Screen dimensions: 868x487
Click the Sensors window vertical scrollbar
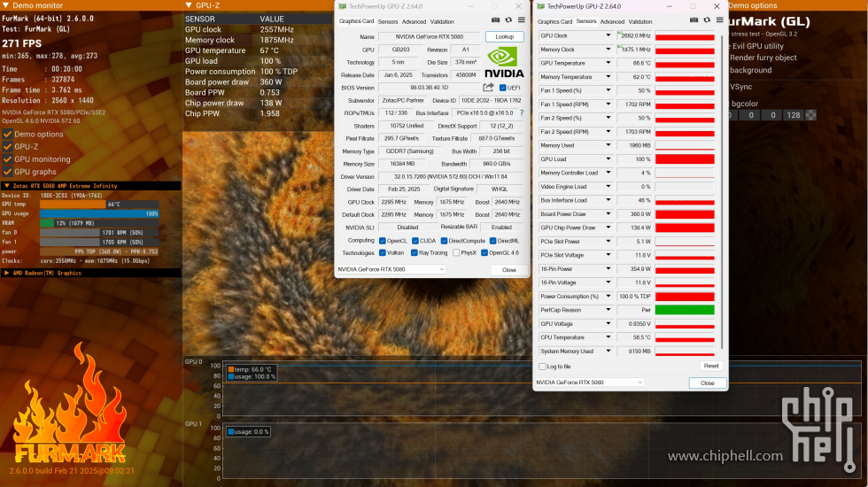click(722, 191)
